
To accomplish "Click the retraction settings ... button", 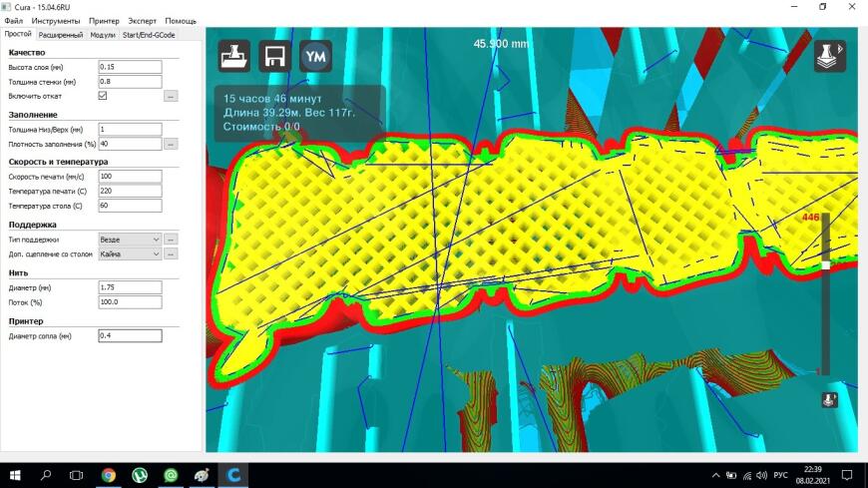I will point(171,97).
